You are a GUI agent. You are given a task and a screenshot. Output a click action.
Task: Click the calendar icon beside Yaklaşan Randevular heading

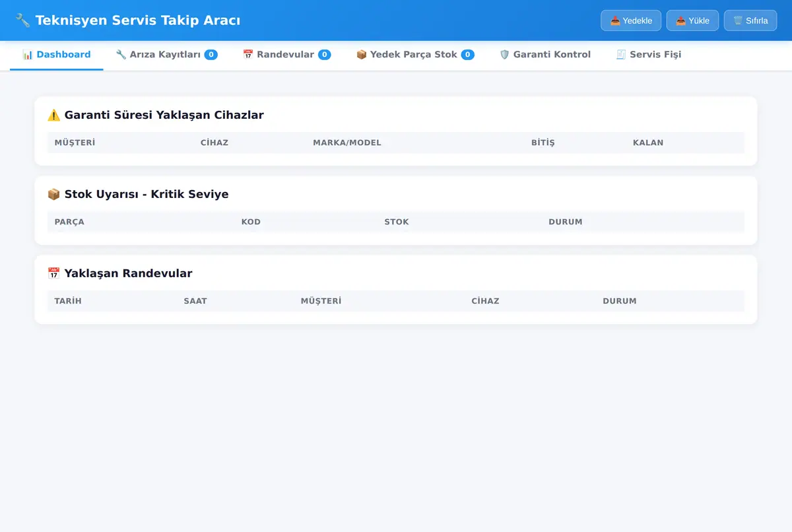(53, 273)
